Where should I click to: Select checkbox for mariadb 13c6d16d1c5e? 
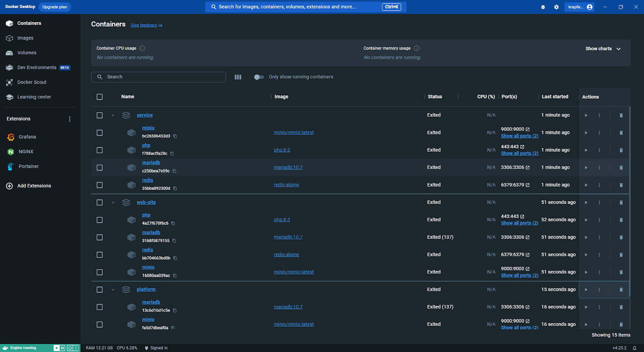tap(99, 307)
